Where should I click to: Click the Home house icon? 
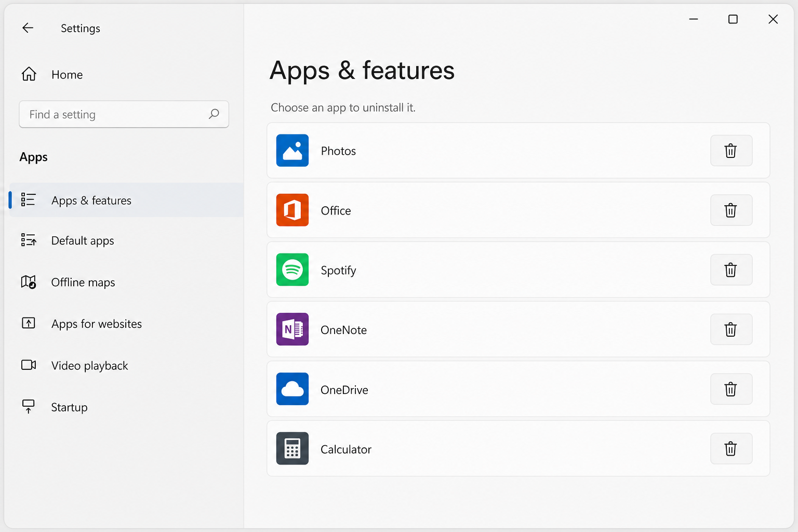click(x=29, y=74)
